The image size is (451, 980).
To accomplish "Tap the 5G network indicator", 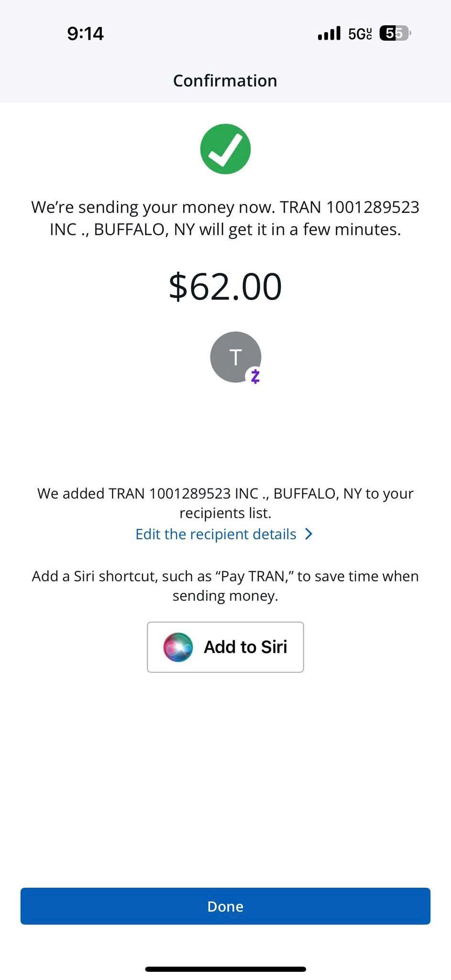I will (x=360, y=34).
